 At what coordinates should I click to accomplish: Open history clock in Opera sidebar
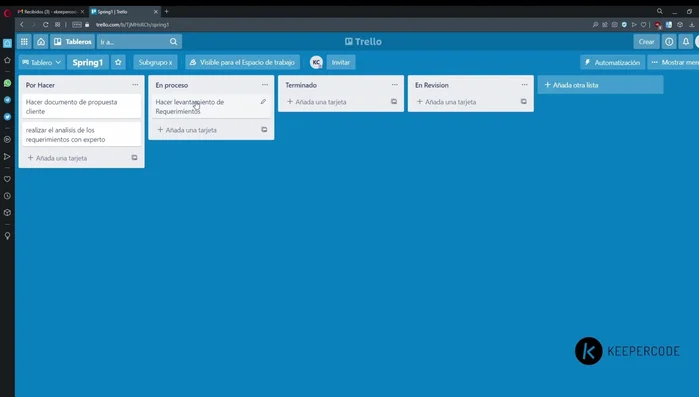click(7, 196)
